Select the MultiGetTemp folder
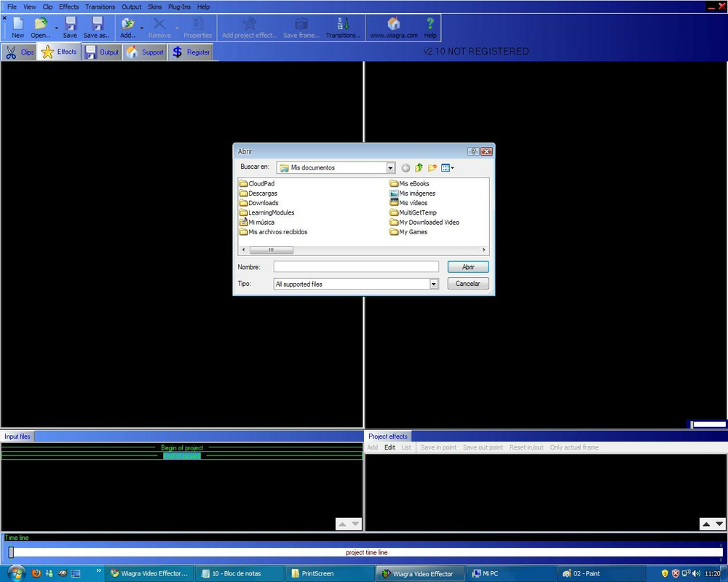The width and height of the screenshot is (728, 582). (414, 213)
